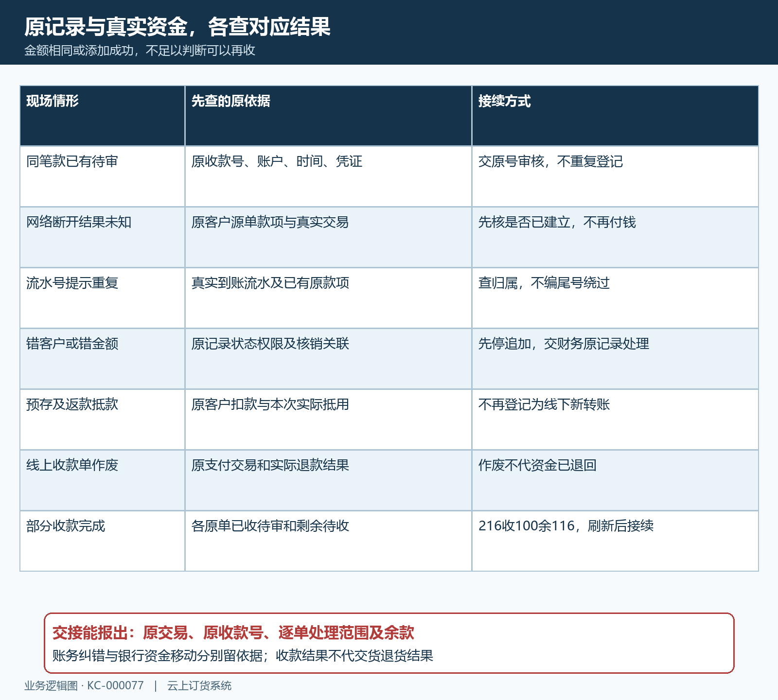This screenshot has height=700, width=778.
Task: Select cell 网络断开结果未知
Action: (102, 237)
